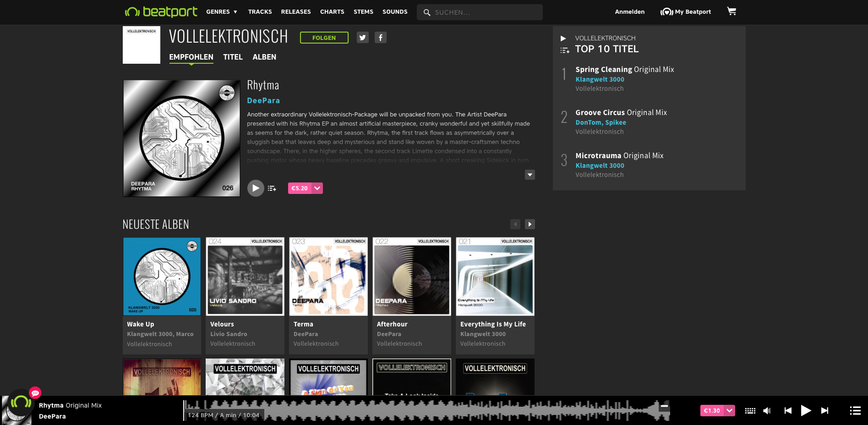
Task: Expand price options next to €5.20
Action: click(317, 188)
